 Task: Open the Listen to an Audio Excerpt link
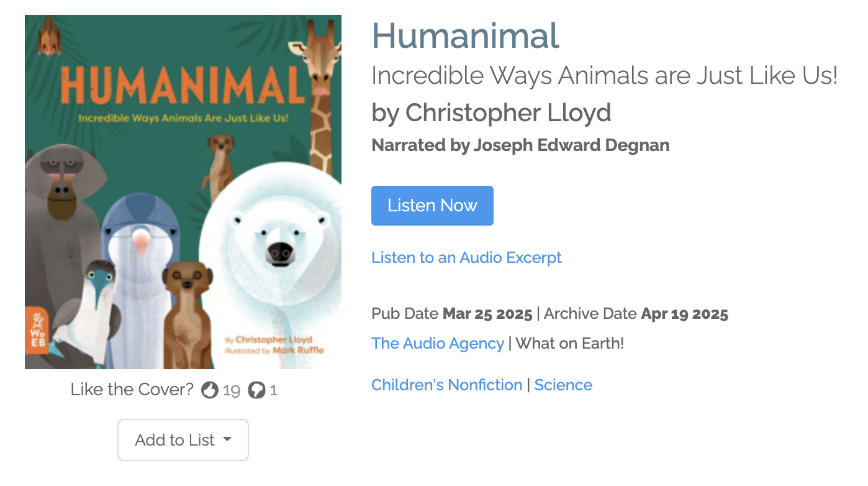point(466,257)
